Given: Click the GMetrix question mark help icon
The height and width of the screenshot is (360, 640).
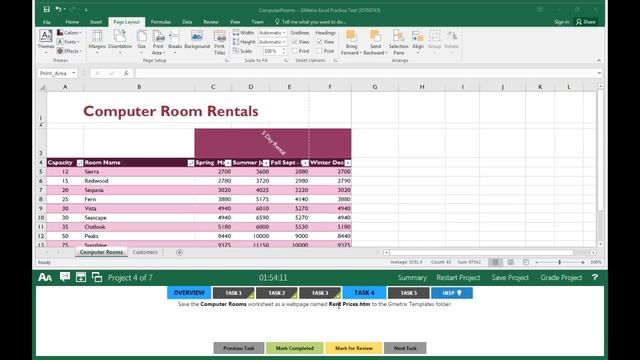Looking at the screenshot, I should [595, 277].
